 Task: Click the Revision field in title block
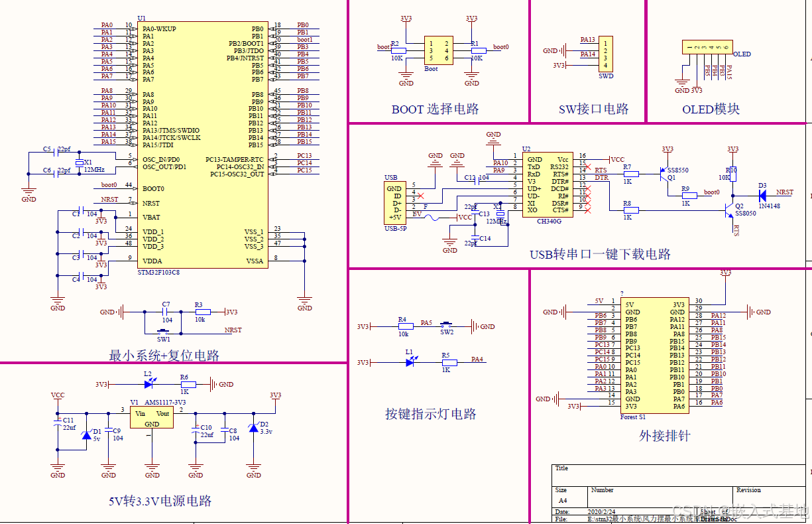tap(769, 496)
